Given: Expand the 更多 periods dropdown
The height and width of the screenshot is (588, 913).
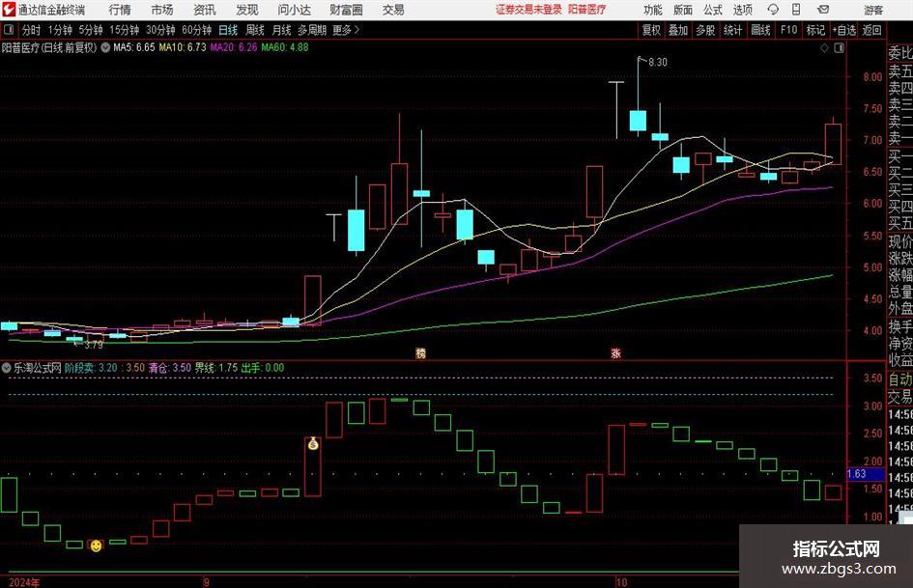Looking at the screenshot, I should 346,30.
